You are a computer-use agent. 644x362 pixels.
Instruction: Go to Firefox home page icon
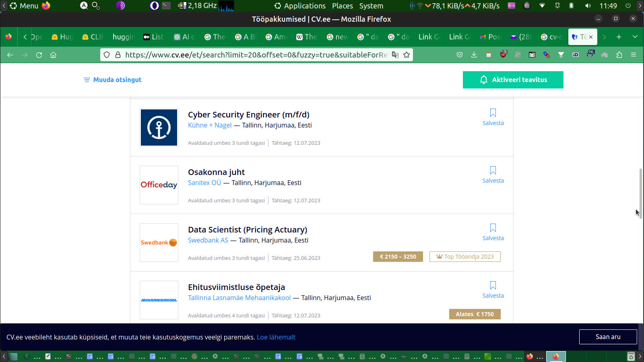pos(53,55)
